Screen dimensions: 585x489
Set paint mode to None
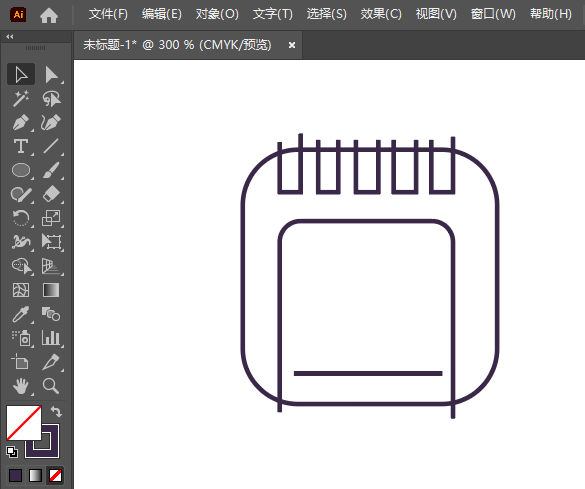pyautogui.click(x=56, y=476)
